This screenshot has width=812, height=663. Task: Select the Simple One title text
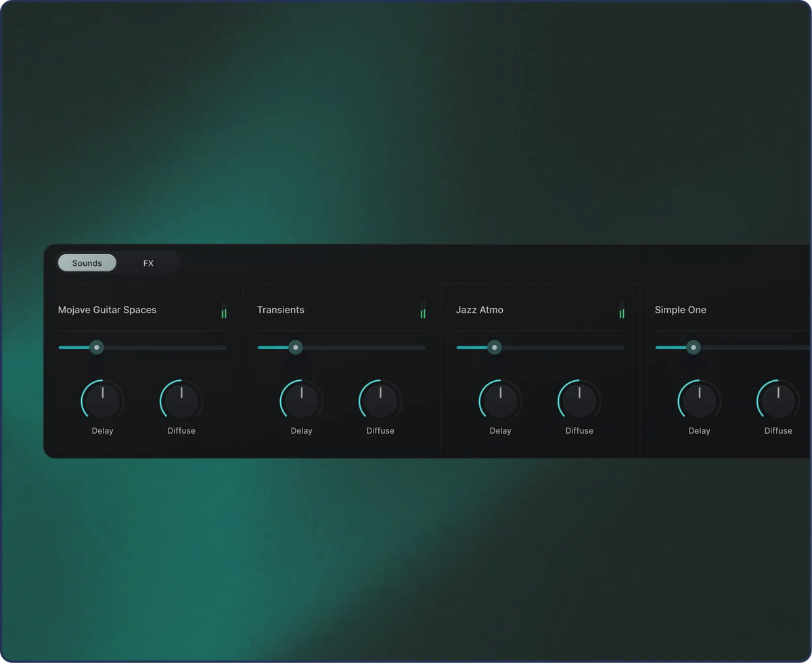tap(681, 310)
